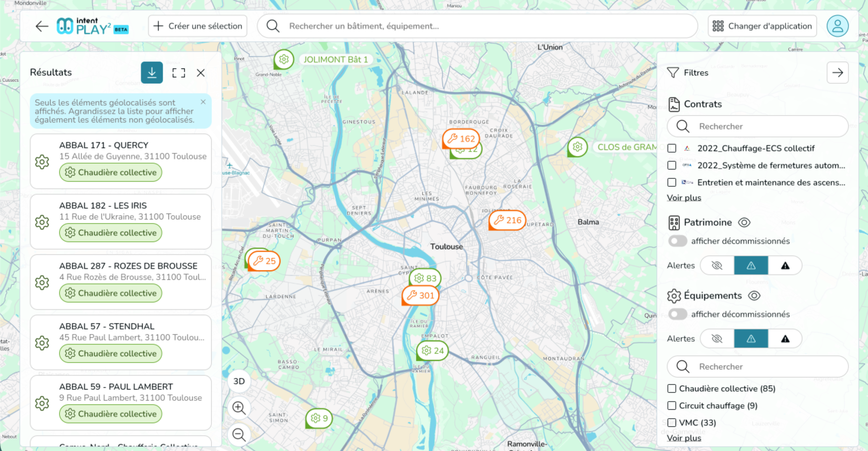Viewport: 868px width, 451px height.
Task: Open the green equipment cluster 83
Action: 425,278
